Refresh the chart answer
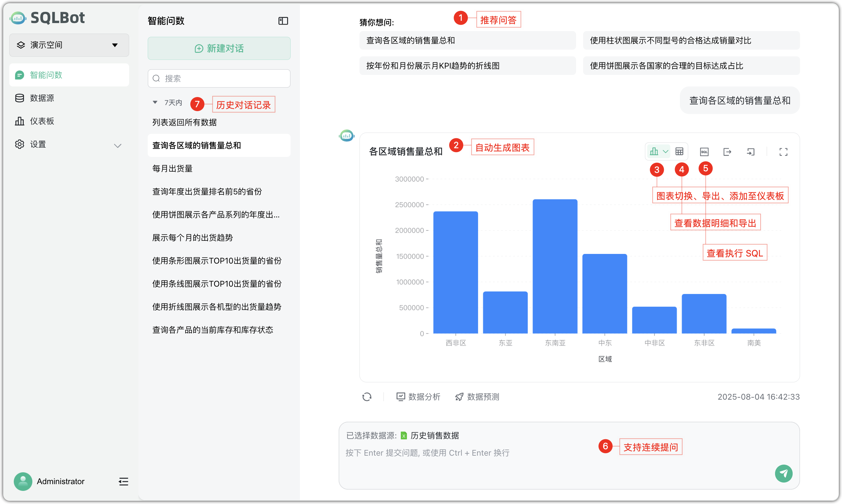The width and height of the screenshot is (842, 504). point(367,397)
